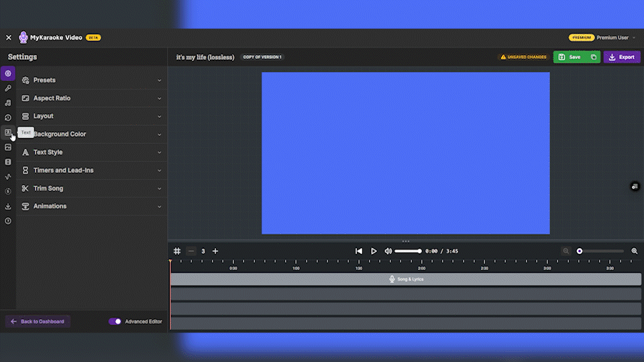Click the music note sidebar icon

coord(8,103)
